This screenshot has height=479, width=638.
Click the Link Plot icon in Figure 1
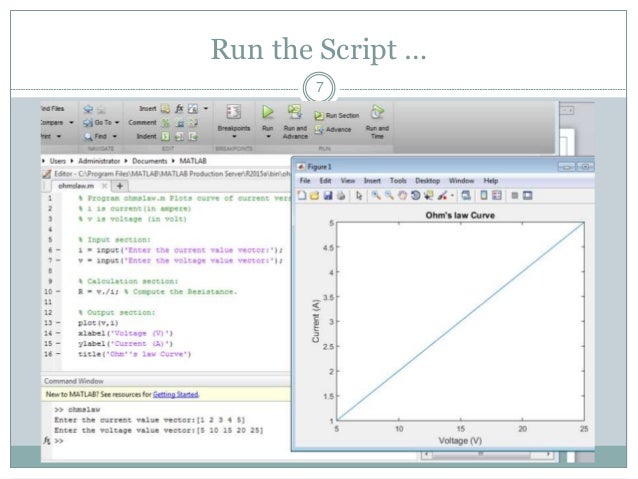coord(466,196)
